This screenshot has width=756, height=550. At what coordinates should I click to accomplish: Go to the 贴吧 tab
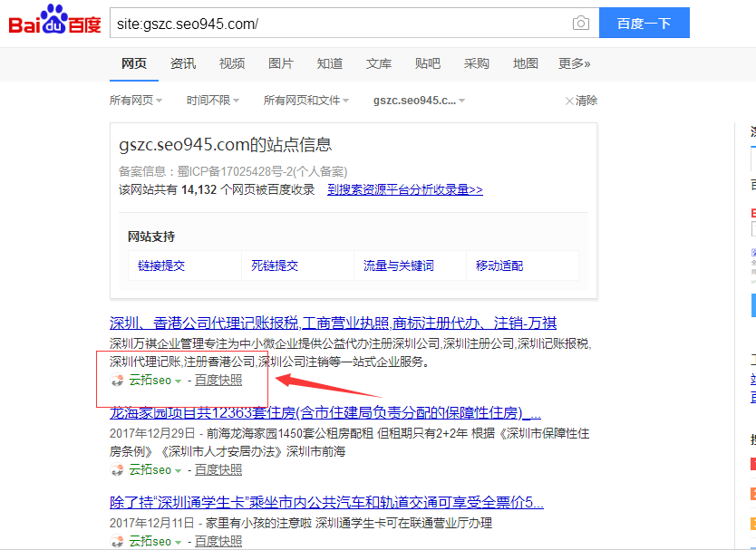point(428,63)
